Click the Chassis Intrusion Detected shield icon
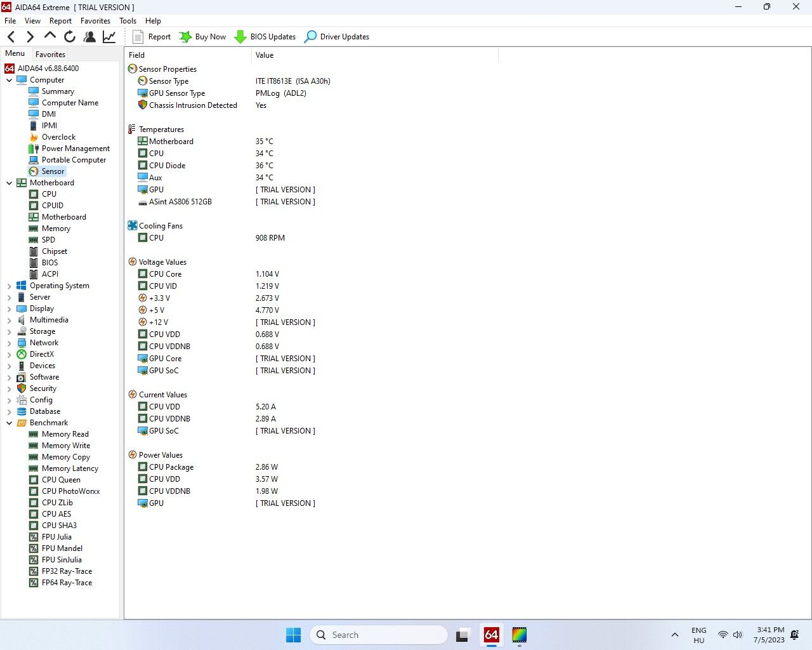 pyautogui.click(x=143, y=105)
